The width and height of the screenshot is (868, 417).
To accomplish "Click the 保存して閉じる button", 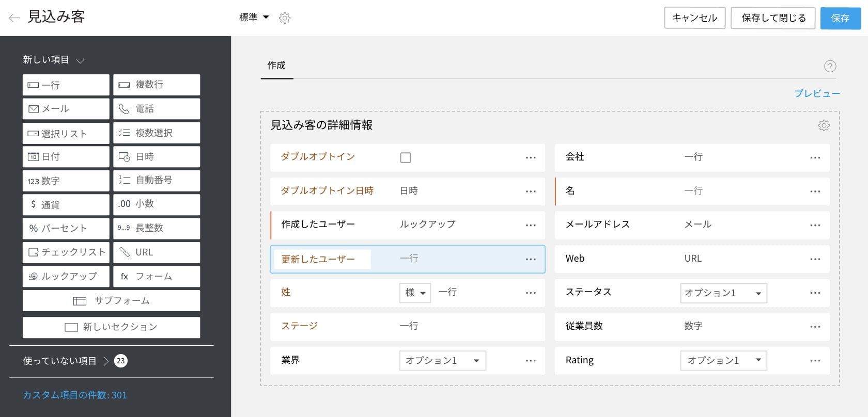I will pyautogui.click(x=773, y=18).
